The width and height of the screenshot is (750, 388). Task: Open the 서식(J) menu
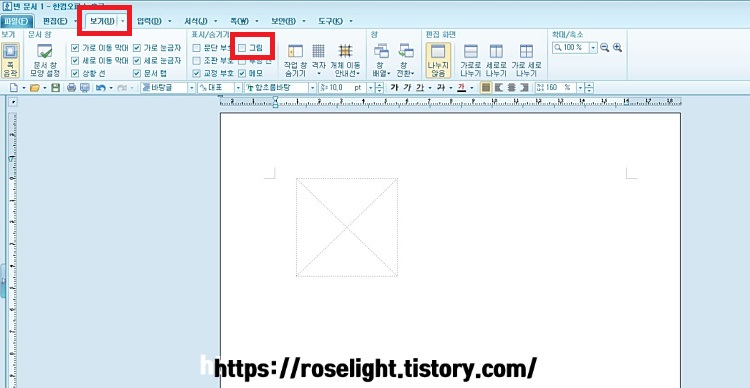pos(196,21)
